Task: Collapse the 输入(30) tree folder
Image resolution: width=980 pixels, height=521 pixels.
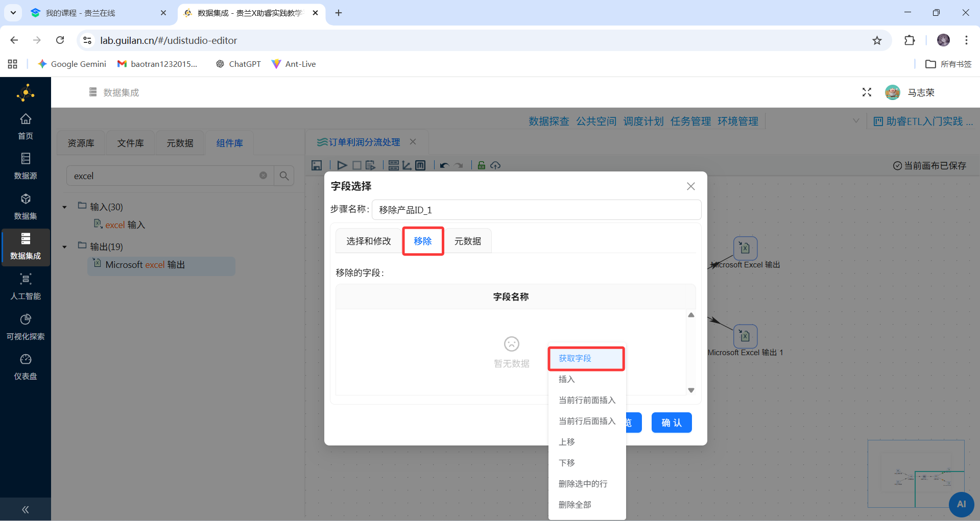Action: [x=64, y=207]
